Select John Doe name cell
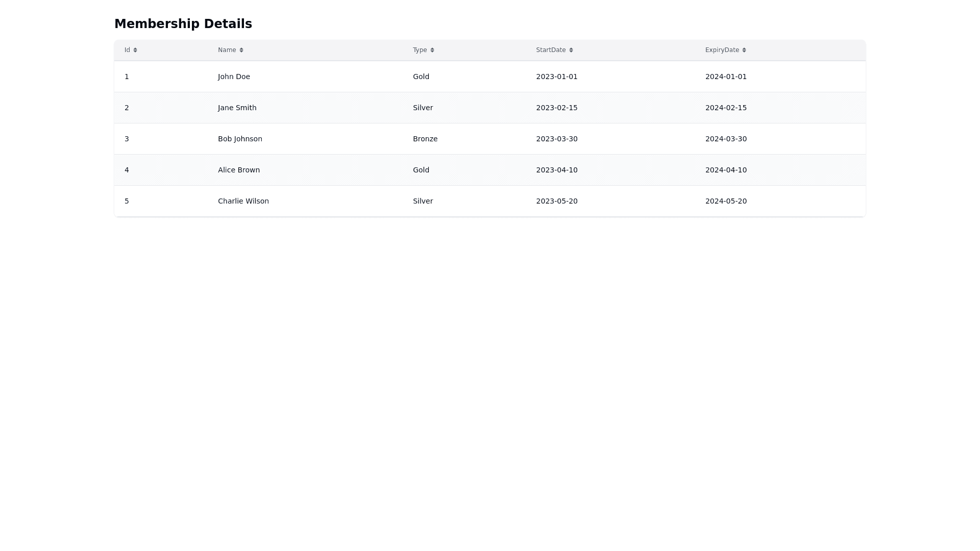980x551 pixels. tap(234, 77)
